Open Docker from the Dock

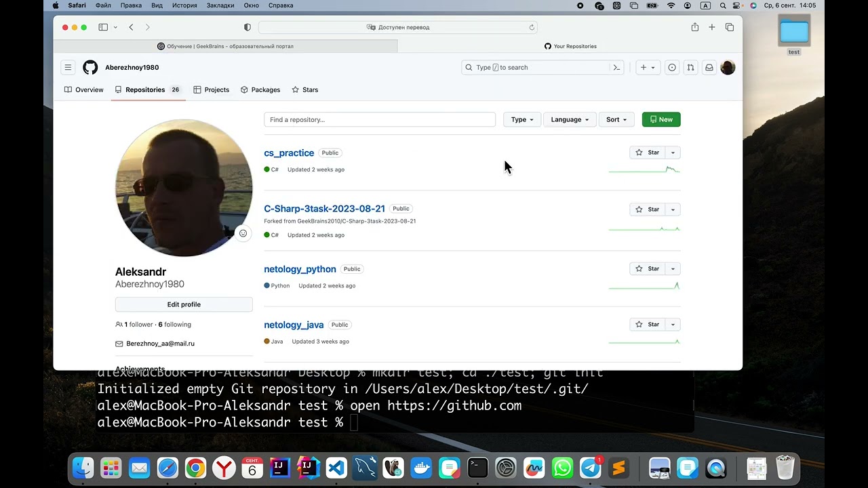pyautogui.click(x=421, y=468)
